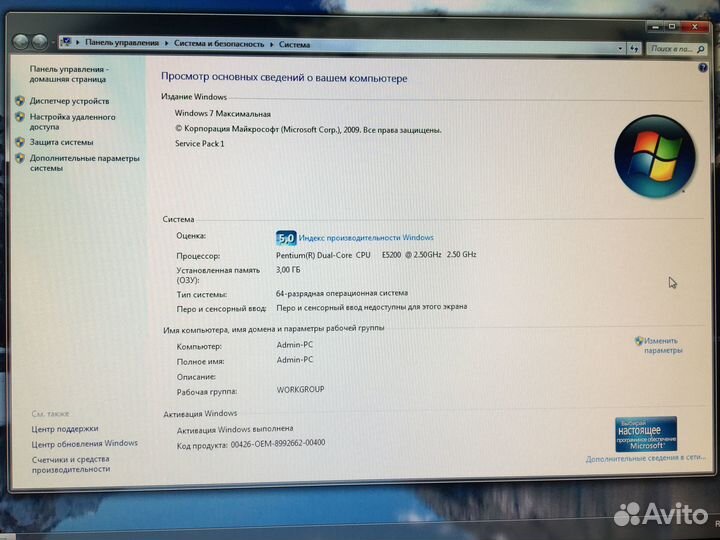720x540 pixels.
Task: Click the computer icon in the address bar
Action: 66,43
